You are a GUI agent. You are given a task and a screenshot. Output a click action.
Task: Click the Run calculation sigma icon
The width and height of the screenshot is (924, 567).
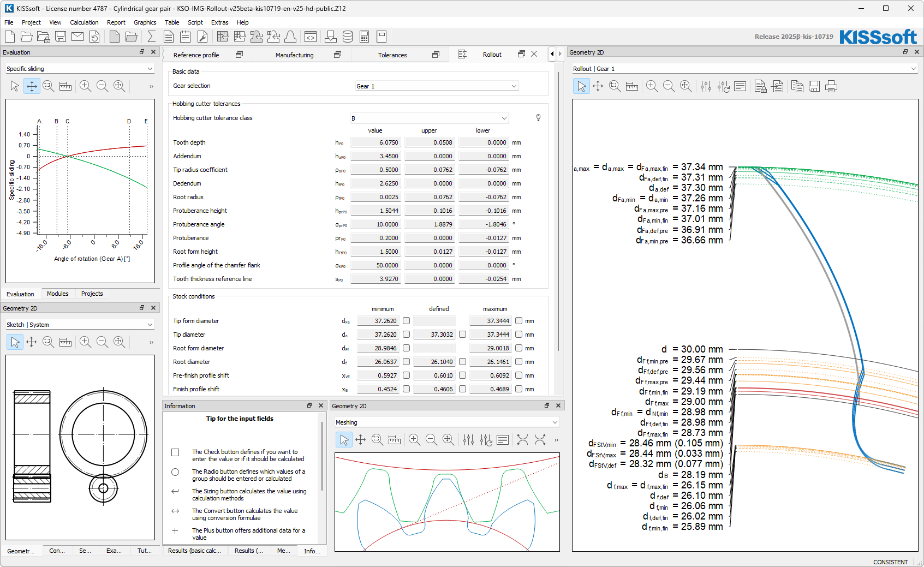click(x=152, y=37)
